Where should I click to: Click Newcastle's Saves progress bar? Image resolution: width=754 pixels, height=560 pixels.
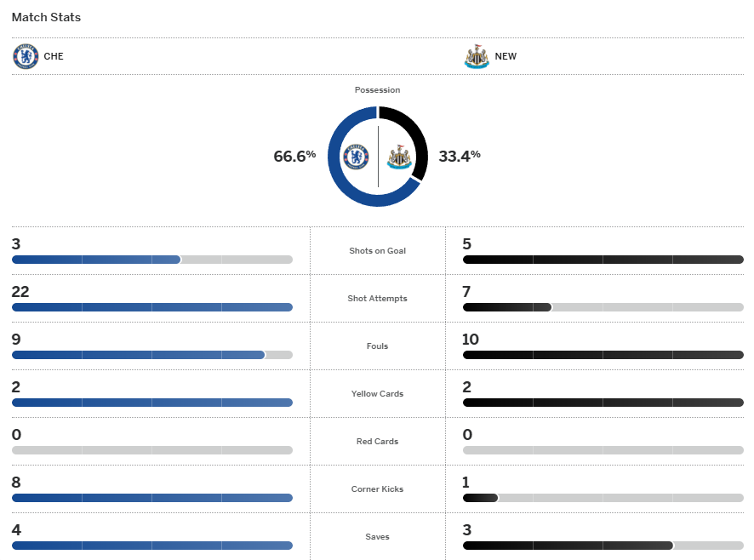[603, 546]
